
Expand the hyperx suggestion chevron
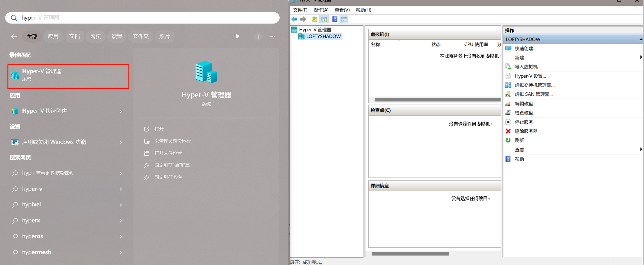coord(121,221)
